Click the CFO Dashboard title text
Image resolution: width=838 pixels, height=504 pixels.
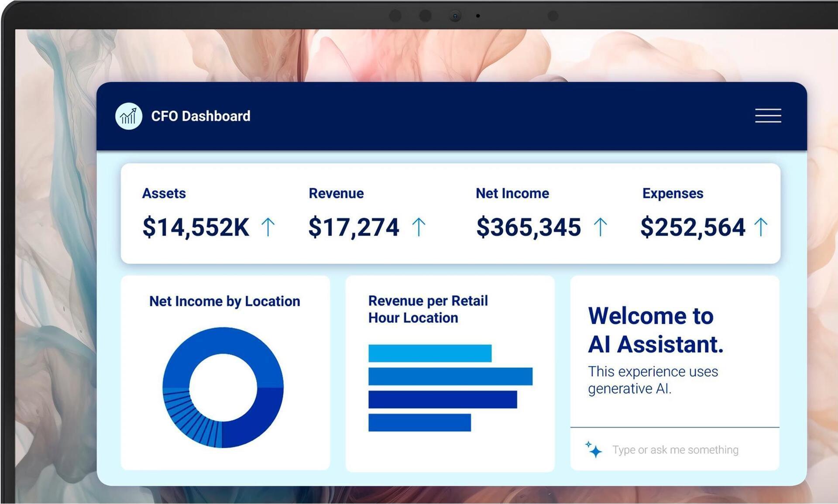click(200, 116)
